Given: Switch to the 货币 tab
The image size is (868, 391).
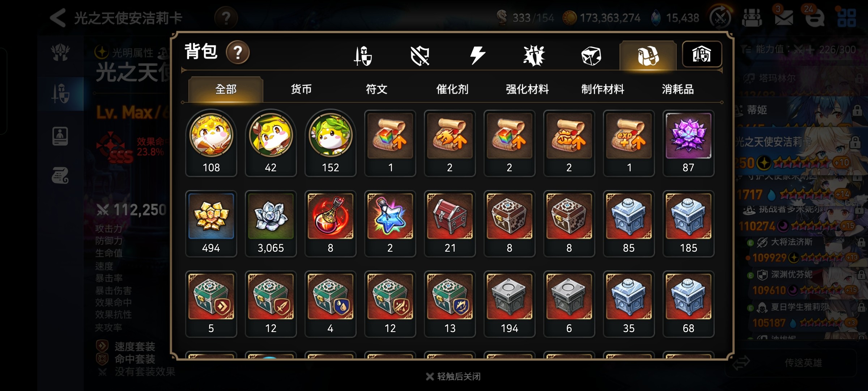Looking at the screenshot, I should click(x=301, y=89).
